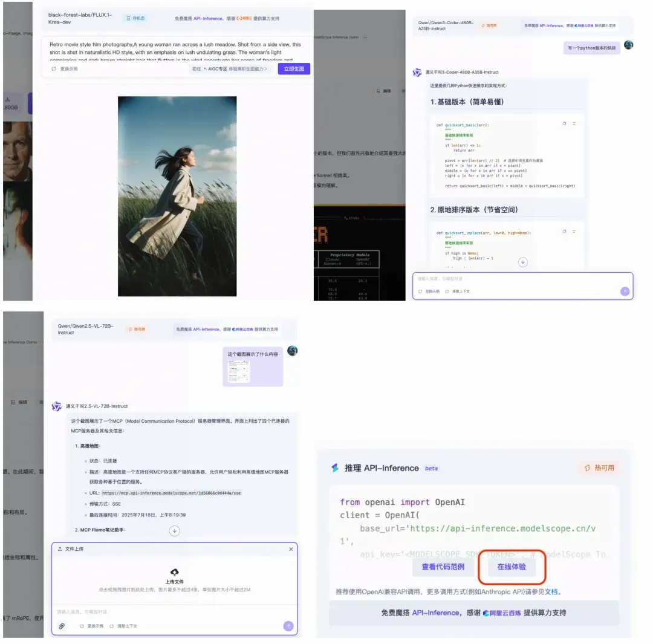This screenshot has width=653, height=644.
Task: Click the download icon above 80GB
Action: (x=7, y=99)
